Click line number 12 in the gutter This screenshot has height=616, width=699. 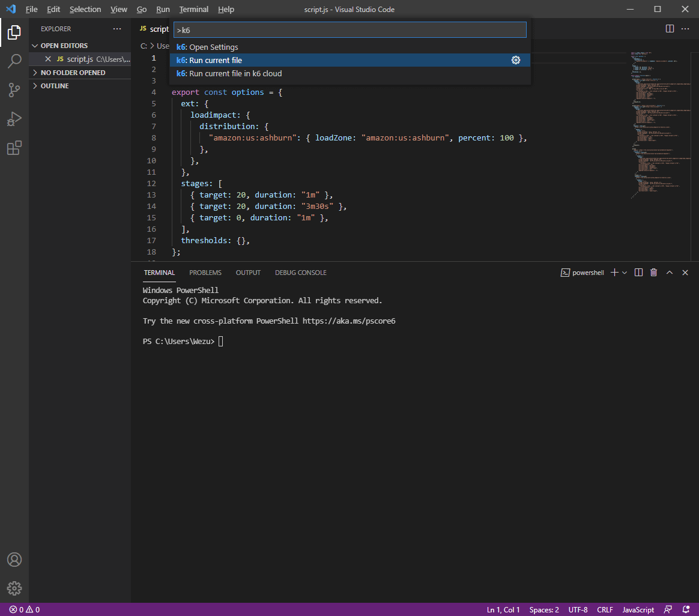pos(151,183)
